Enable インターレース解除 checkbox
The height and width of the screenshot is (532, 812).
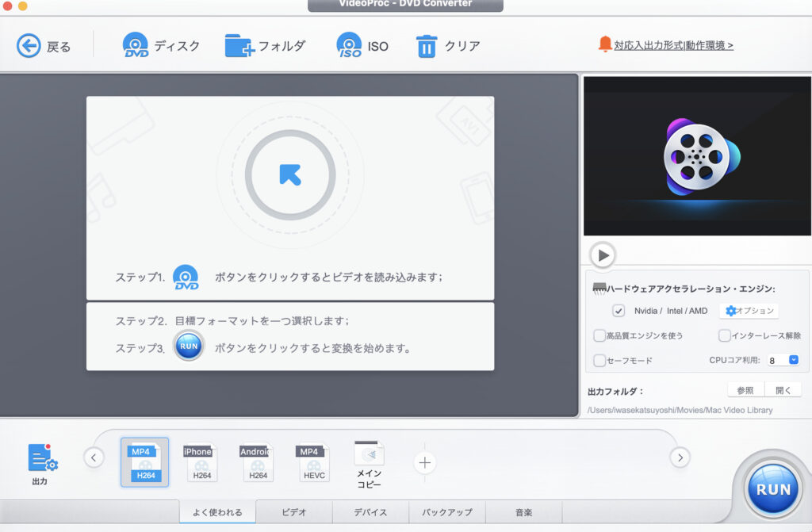(x=725, y=335)
